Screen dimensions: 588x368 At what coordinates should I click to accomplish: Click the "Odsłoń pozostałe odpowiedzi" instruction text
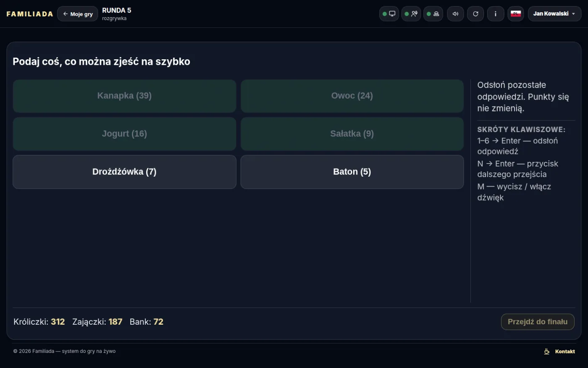click(x=523, y=97)
